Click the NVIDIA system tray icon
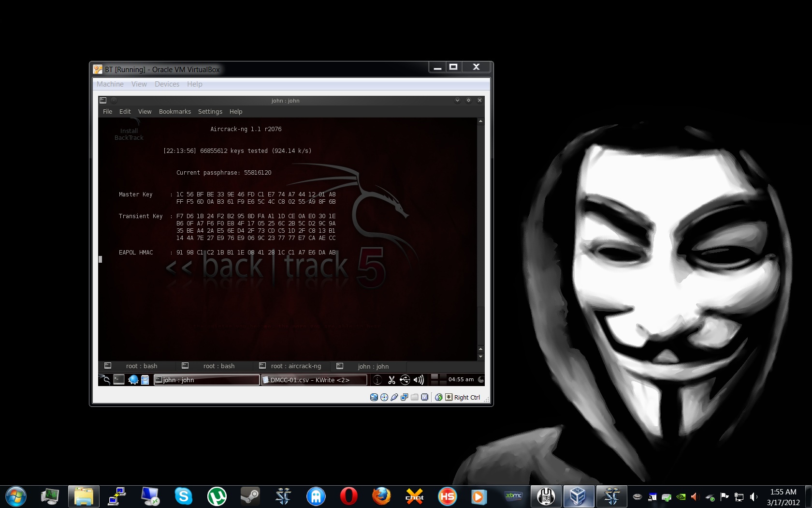 681,497
